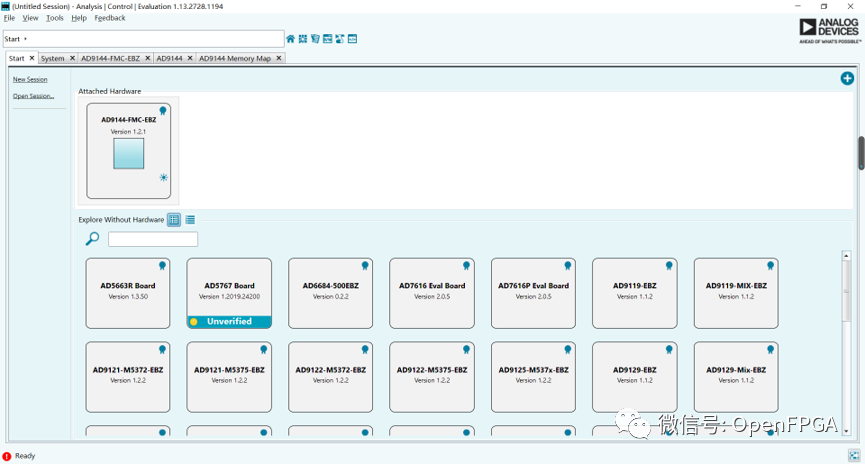Click the ribbon badge on AD9122-M5375-EBZ card
This screenshot has height=464, width=865.
click(x=466, y=350)
